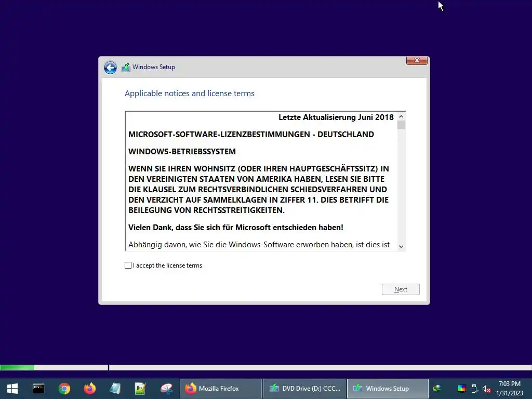This screenshot has height=399, width=532.
Task: Open the pinned Firefox taskbar icon
Action: (89, 389)
